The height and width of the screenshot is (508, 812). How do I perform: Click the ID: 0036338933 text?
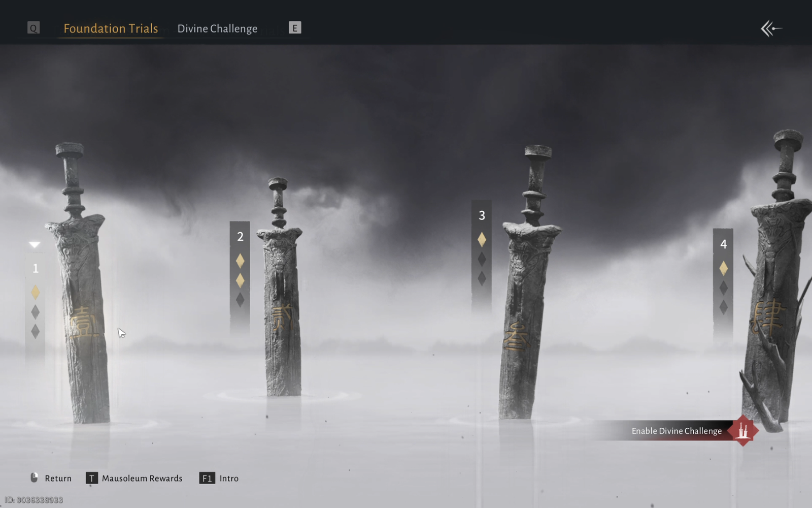tap(33, 500)
